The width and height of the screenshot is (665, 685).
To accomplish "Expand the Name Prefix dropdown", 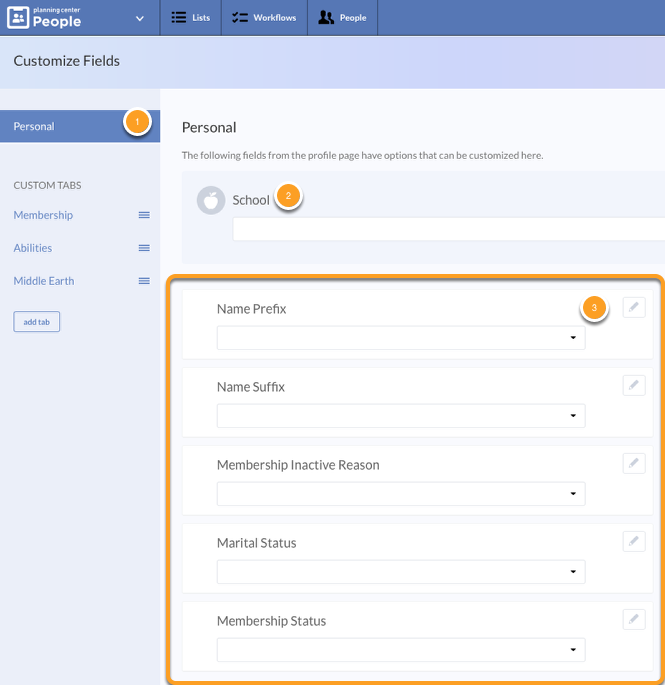I will pos(401,338).
